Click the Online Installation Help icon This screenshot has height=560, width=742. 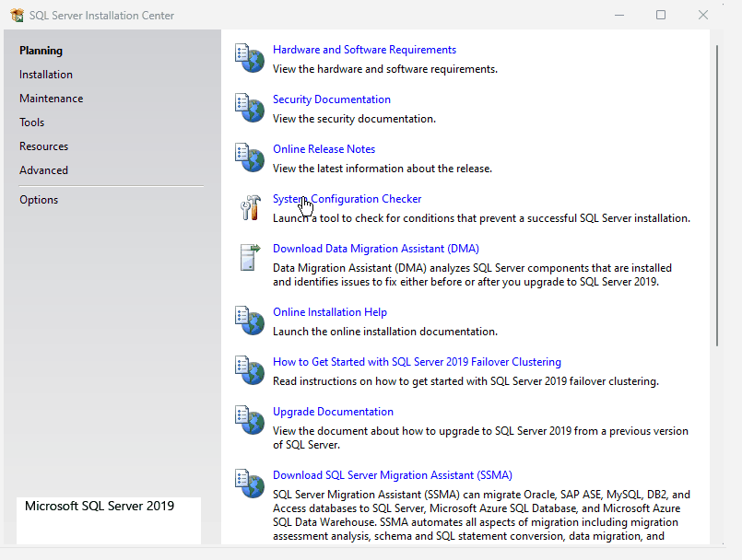tap(250, 321)
